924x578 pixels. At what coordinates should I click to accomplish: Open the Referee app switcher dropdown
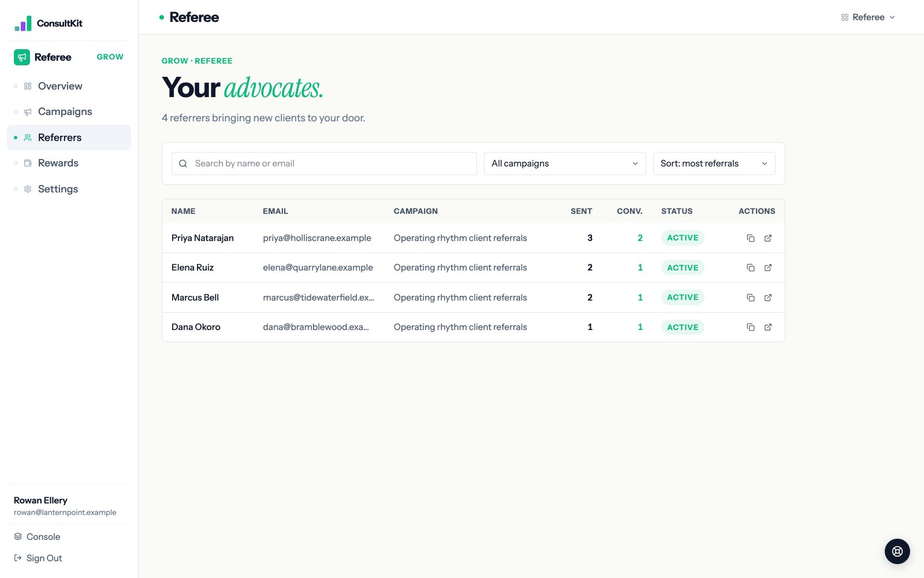(868, 17)
